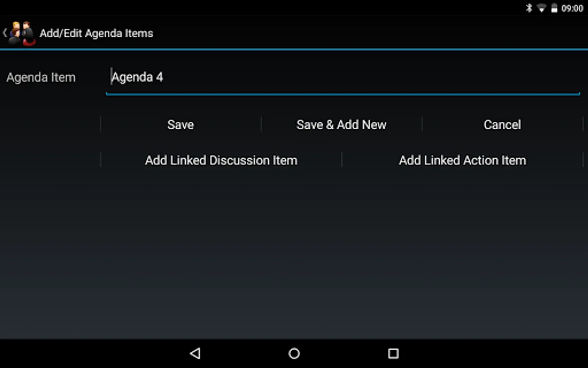Tap the Agenda Item label
This screenshot has height=368, width=588.
[41, 78]
